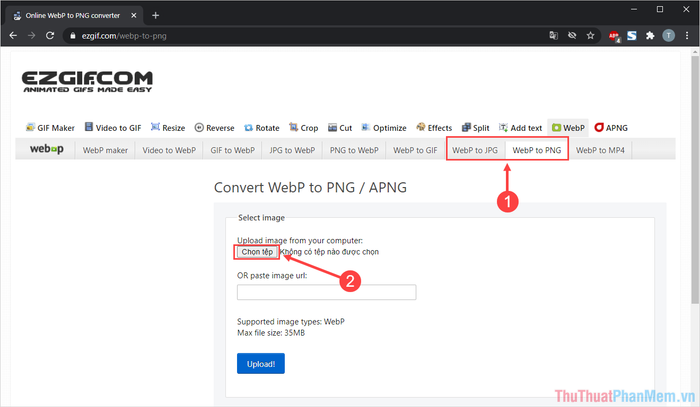Open the Split tool
Viewport: 700px width, 407px height.
[x=475, y=128]
